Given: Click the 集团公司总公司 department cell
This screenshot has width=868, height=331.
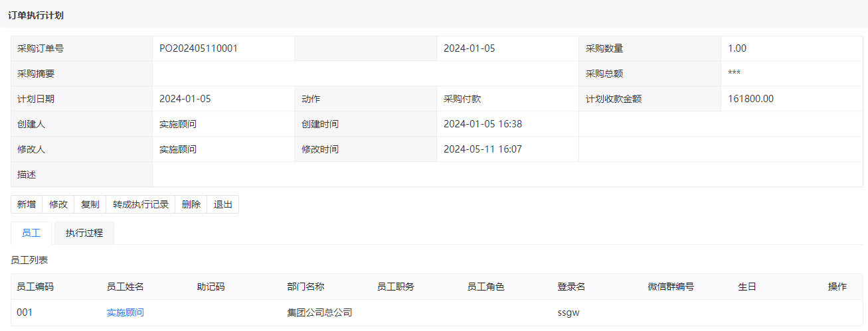Looking at the screenshot, I should [x=319, y=312].
